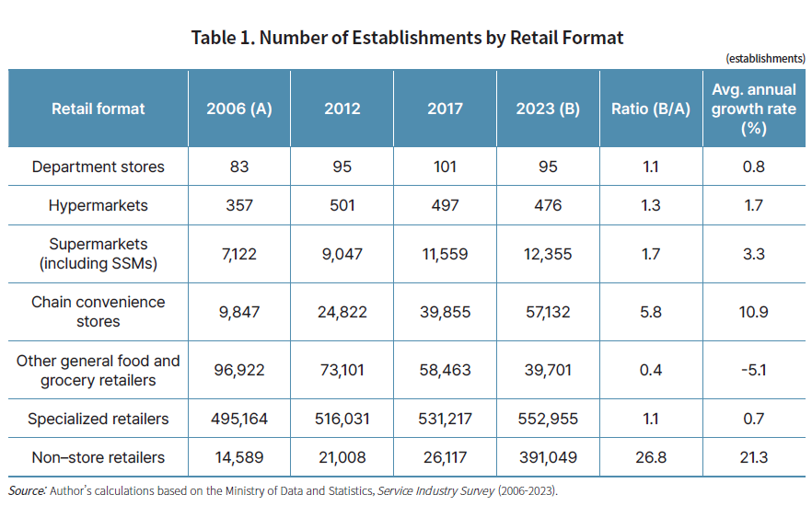Select Non-store retailers 2023 value 391,049

pyautogui.click(x=548, y=457)
